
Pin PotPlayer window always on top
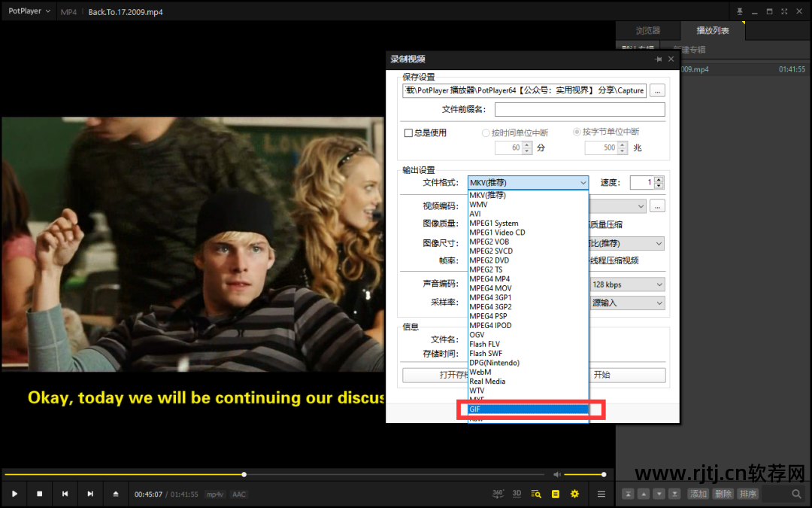pyautogui.click(x=740, y=11)
